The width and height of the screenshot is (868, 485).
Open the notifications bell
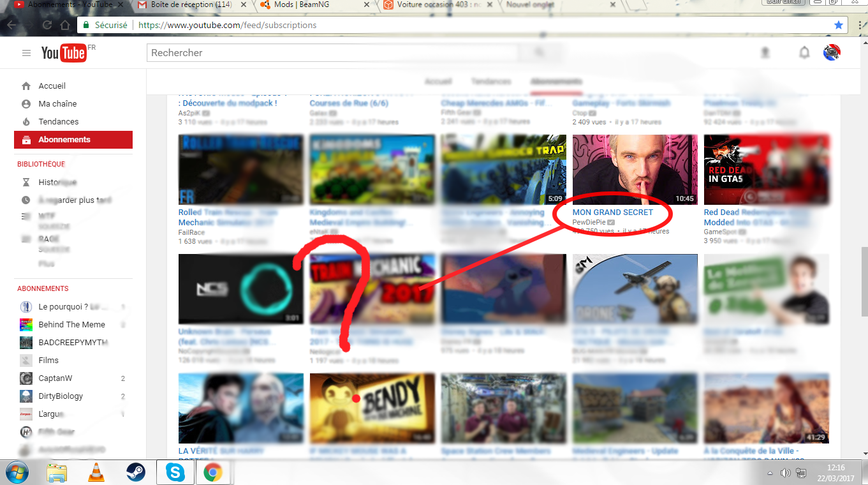point(804,52)
